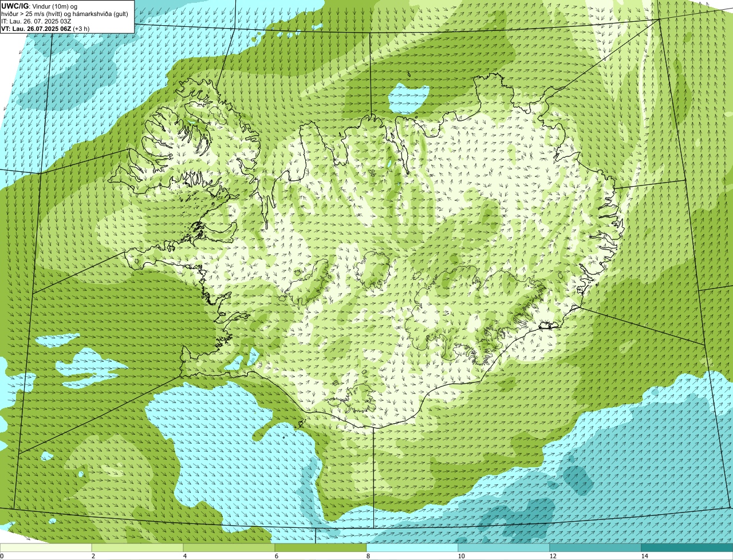Viewport: 733px width, 560px height.
Task: Click the darkest teal segment above 14 m/s
Action: pos(687,548)
